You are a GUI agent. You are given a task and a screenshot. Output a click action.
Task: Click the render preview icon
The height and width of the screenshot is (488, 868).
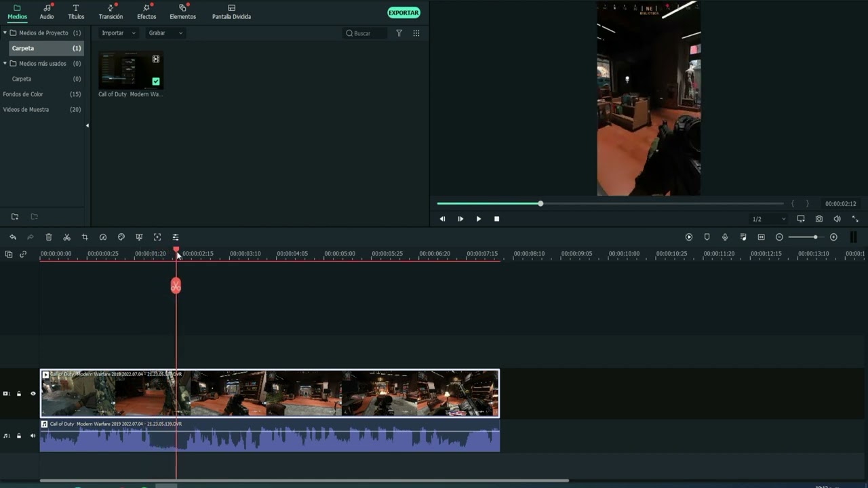pos(689,237)
